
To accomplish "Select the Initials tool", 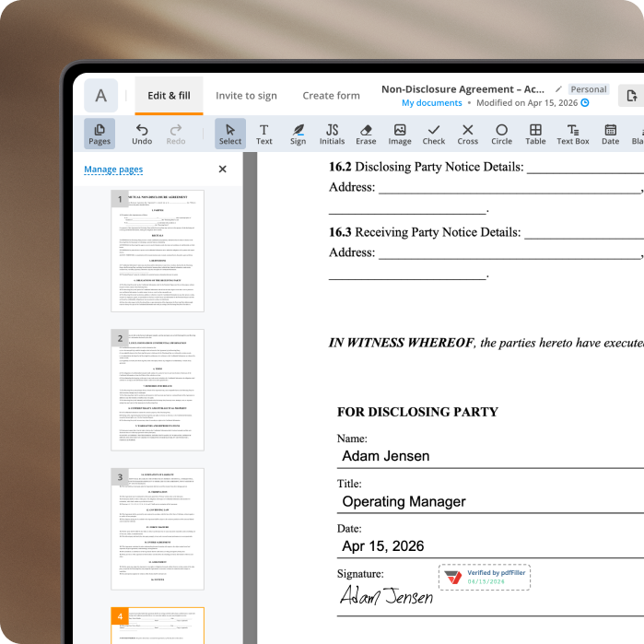I will click(332, 134).
